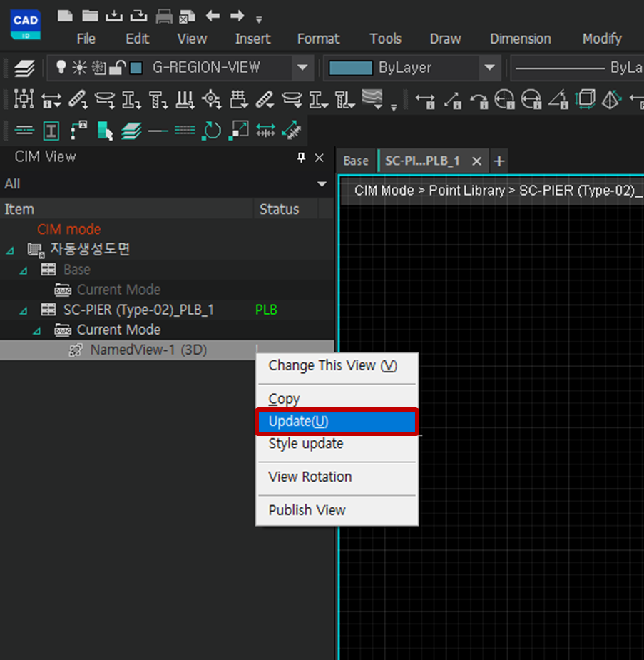Select Update(U) in the context menu
This screenshot has height=660, width=644.
coord(300,422)
